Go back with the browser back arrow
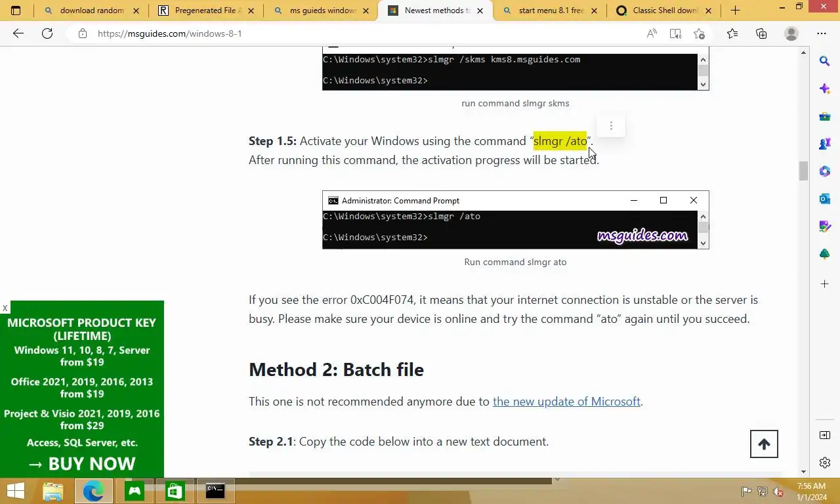Viewport: 840px width, 504px height. pos(18,33)
